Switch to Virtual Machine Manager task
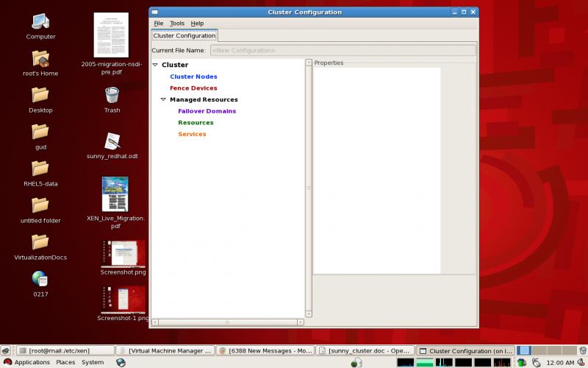 click(x=165, y=351)
